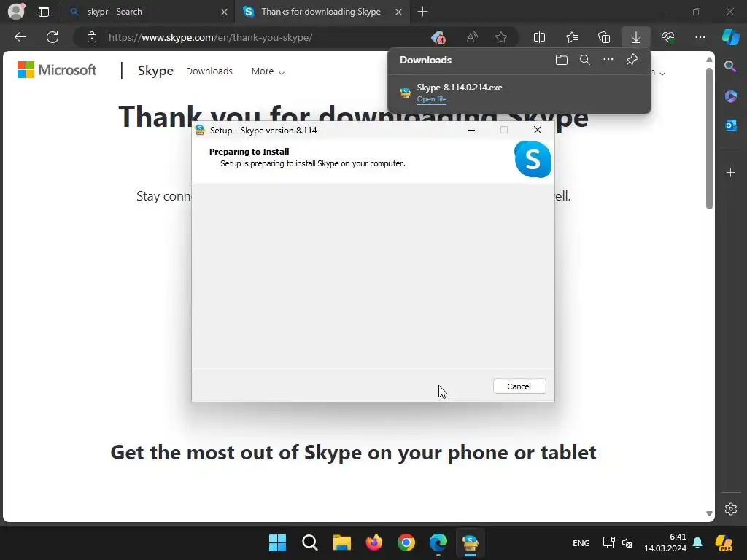Search downloads with magnifier icon
Screen dimensions: 747x560
point(585,60)
